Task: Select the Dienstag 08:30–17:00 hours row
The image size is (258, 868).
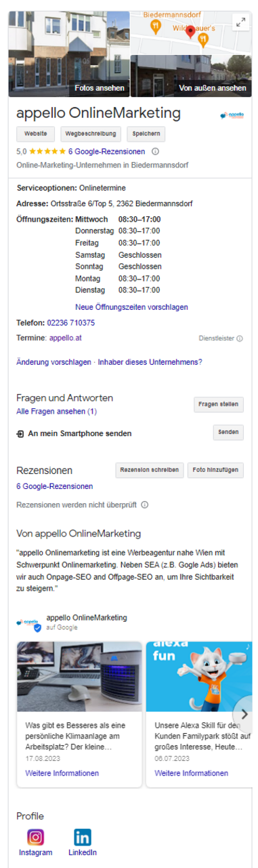Action: tap(118, 290)
